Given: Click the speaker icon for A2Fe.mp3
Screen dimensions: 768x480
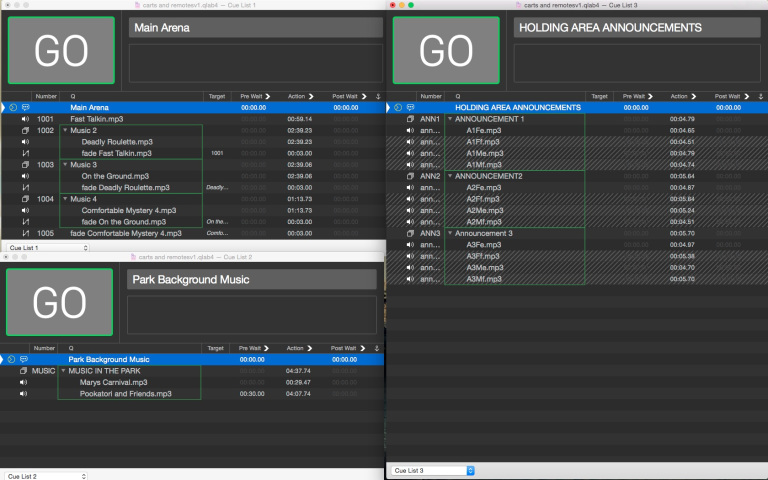Looking at the screenshot, I should pyautogui.click(x=410, y=187).
